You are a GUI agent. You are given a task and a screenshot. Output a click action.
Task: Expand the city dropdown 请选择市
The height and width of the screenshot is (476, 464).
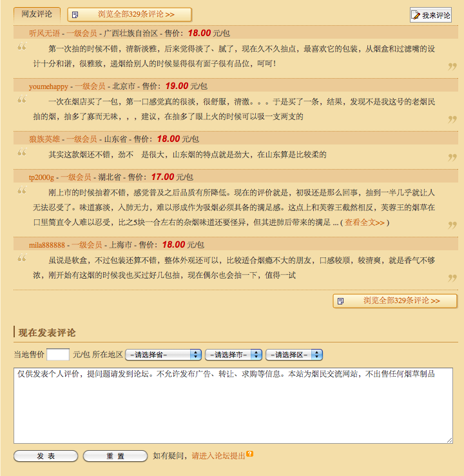point(233,355)
